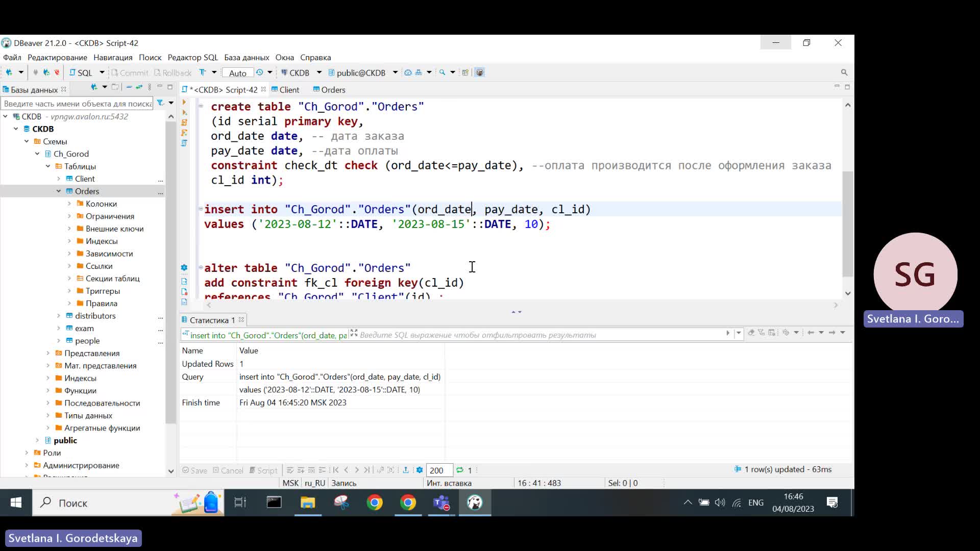This screenshot has width=980, height=551.
Task: Click the new connection plug icon
Action: [9, 72]
